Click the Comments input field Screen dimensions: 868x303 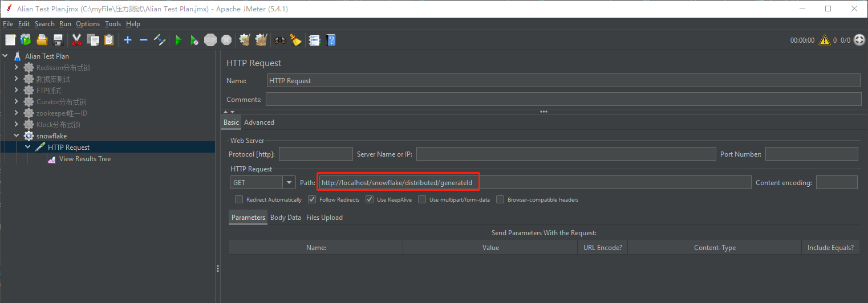(563, 99)
